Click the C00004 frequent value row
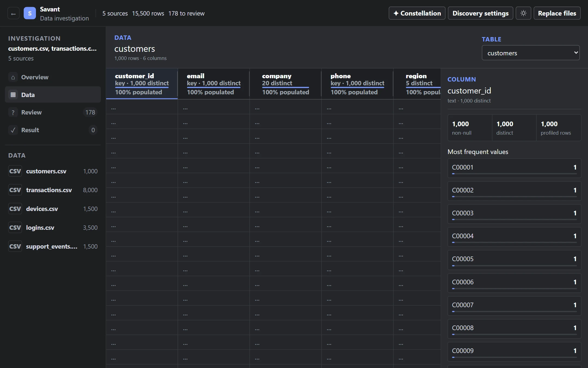 tap(514, 237)
